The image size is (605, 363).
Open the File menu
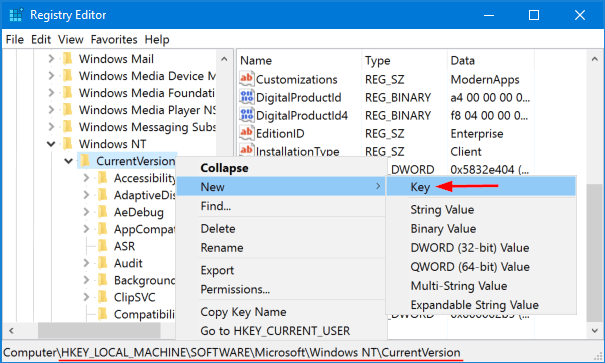coord(15,39)
